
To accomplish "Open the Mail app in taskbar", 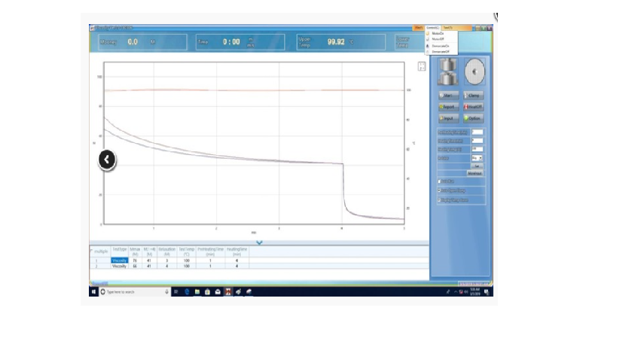I will (x=218, y=291).
